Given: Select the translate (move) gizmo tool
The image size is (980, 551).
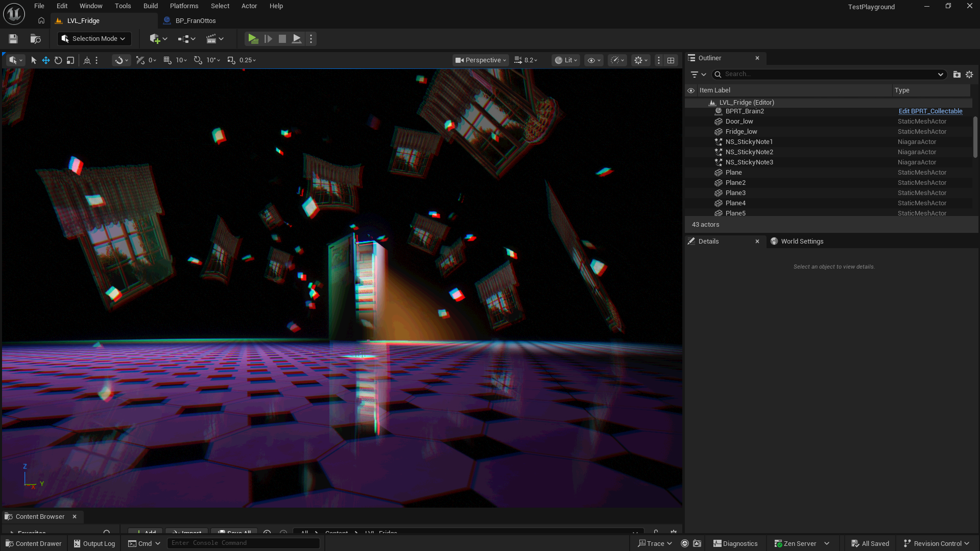Looking at the screenshot, I should pyautogui.click(x=46, y=60).
